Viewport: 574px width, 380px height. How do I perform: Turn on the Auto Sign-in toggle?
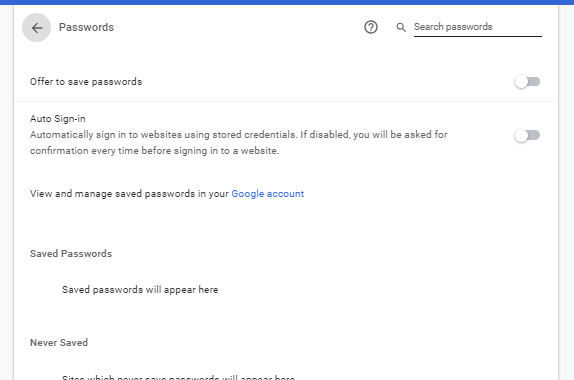pos(527,135)
